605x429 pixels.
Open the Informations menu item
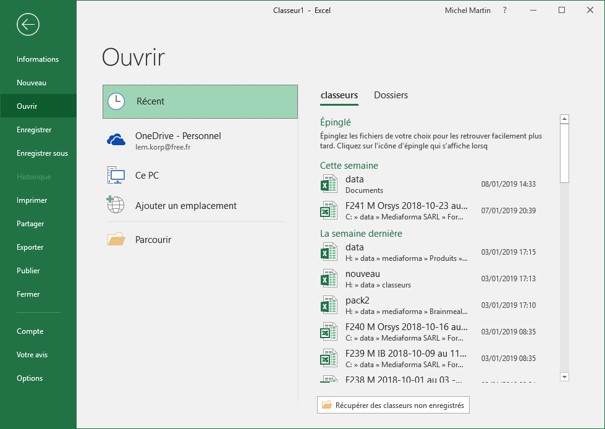[x=38, y=60]
